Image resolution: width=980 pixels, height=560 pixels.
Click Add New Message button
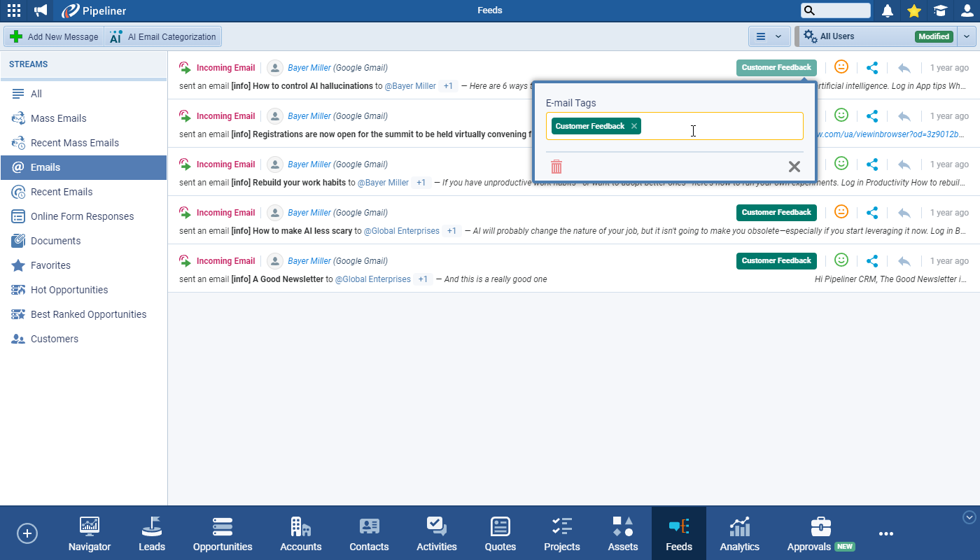click(x=55, y=36)
